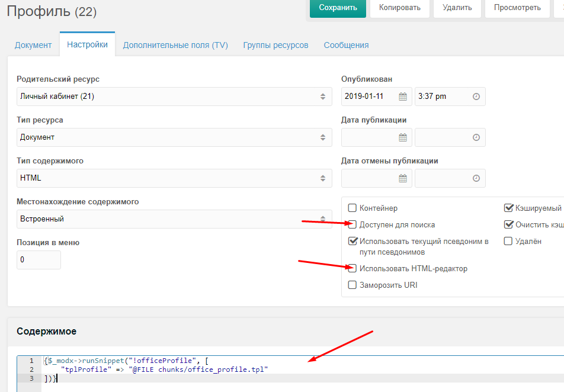Select the Настройки tab
Viewport: 564px width, 392px height.
[88, 44]
